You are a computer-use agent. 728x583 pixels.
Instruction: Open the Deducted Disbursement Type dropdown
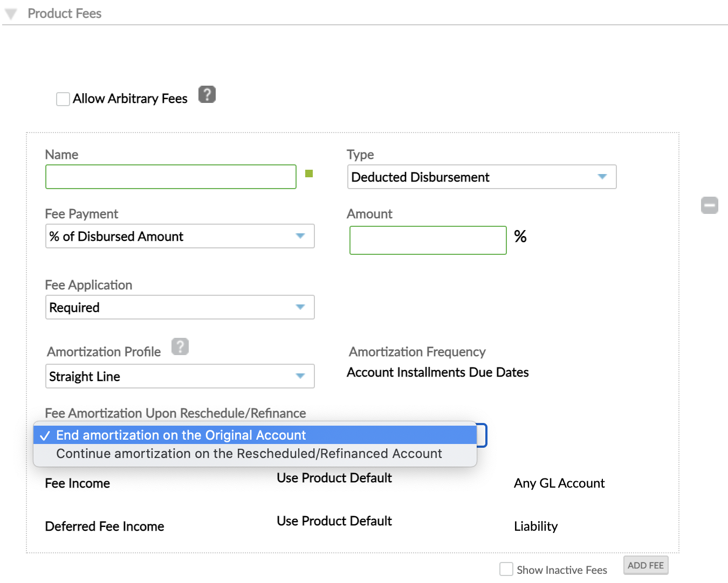pos(482,177)
